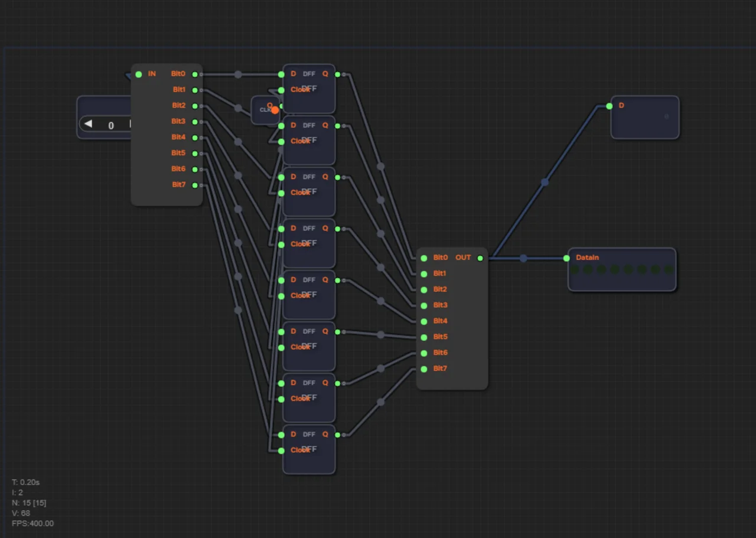Select the Q pin of the third DFF from top
Image resolution: width=756 pixels, height=538 pixels.
point(337,177)
